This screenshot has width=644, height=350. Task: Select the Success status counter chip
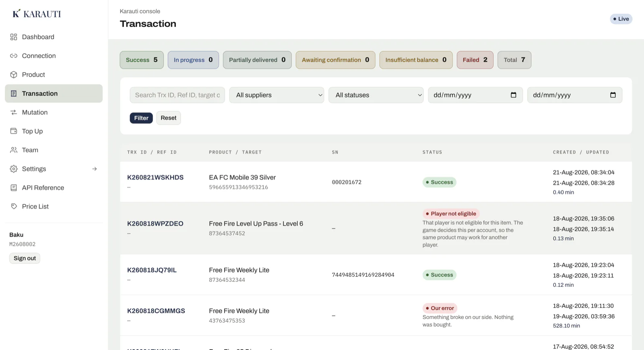point(142,60)
